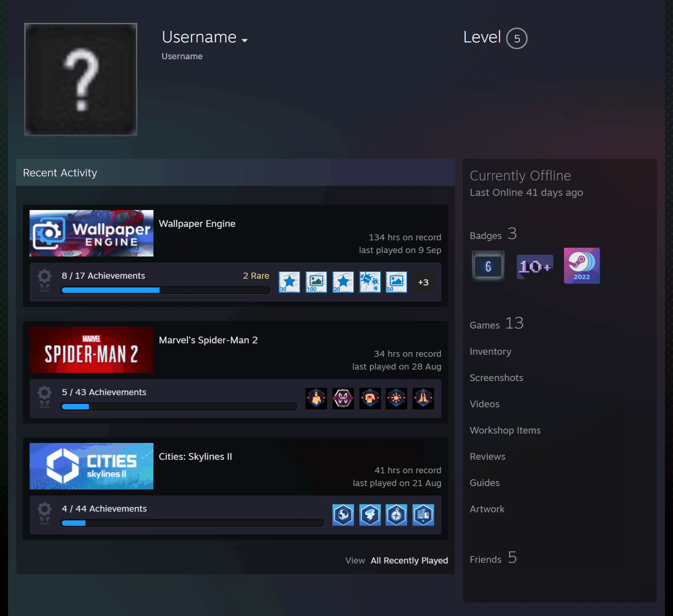Click the years of service 6 badge
The image size is (673, 616).
click(488, 266)
